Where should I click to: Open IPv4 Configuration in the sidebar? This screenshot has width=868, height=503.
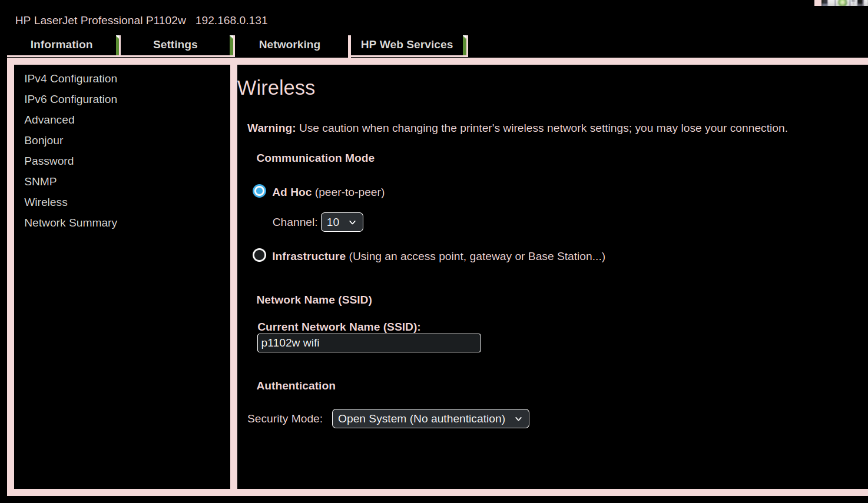coord(71,79)
